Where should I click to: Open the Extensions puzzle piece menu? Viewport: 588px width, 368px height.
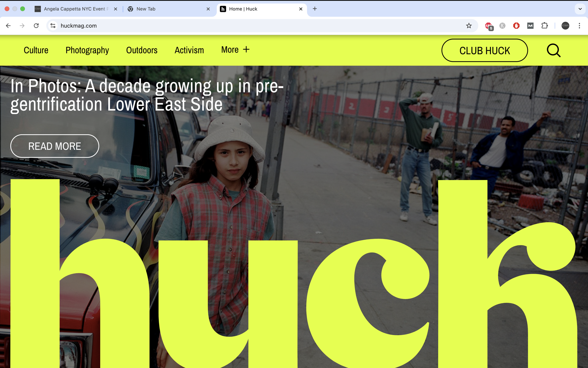544,26
